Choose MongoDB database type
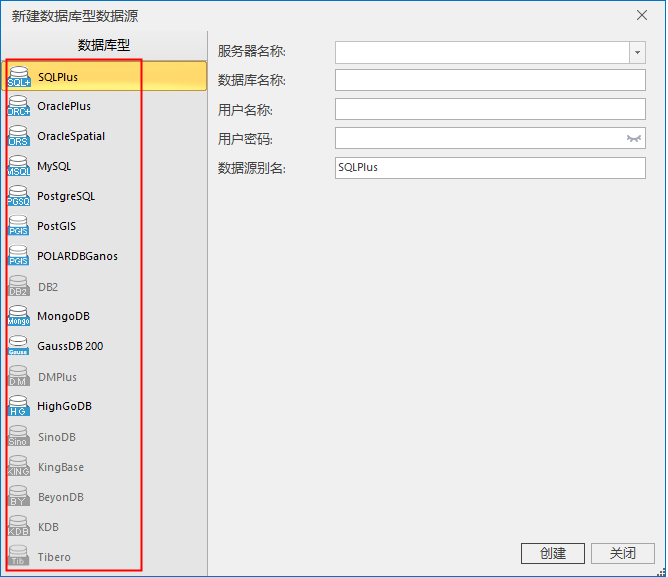The width and height of the screenshot is (668, 577). click(63, 316)
